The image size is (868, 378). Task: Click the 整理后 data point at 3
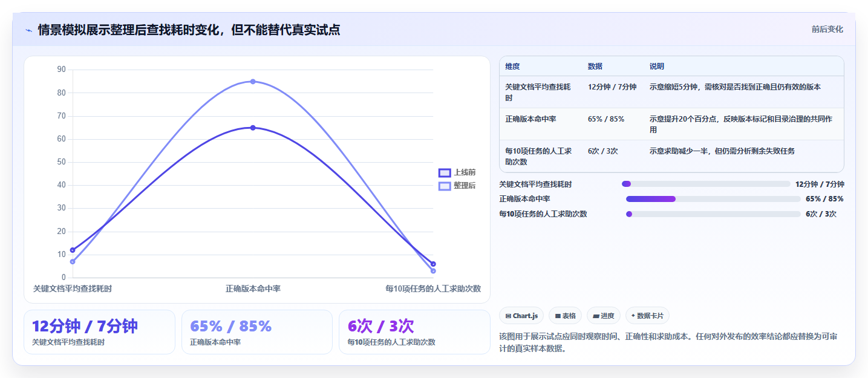click(433, 271)
